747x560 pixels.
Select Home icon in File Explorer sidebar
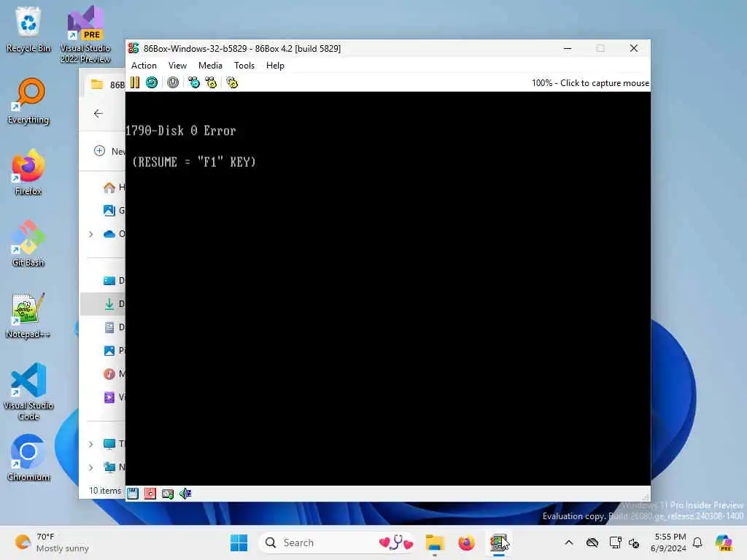(109, 187)
